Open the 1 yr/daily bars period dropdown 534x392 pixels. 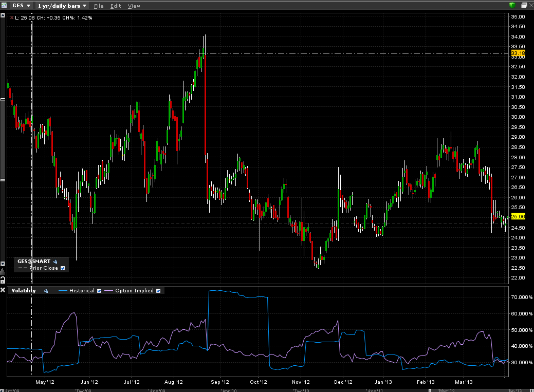pyautogui.click(x=62, y=6)
